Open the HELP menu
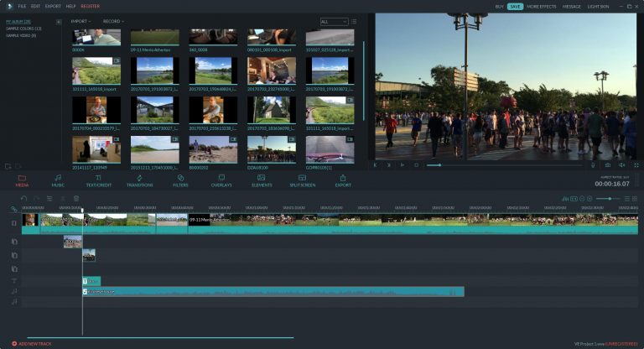Viewport: 644px width, 349px height. tap(70, 6)
